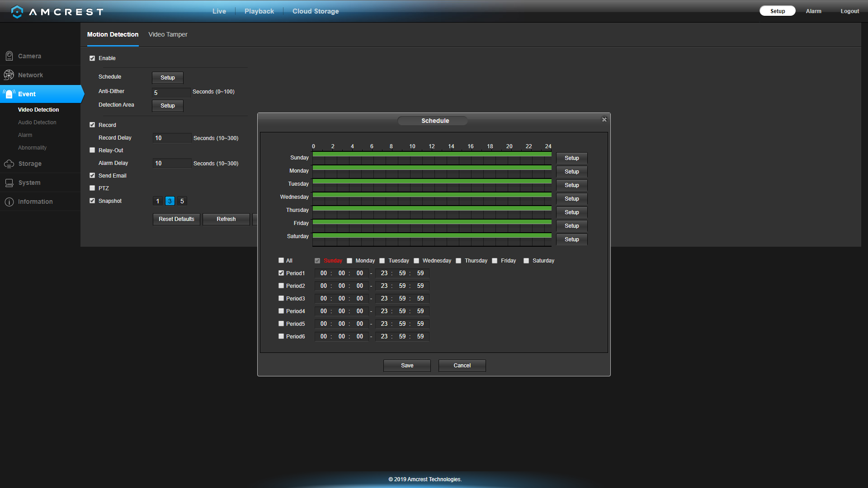
Task: Toggle the Send Email checkbox
Action: [x=92, y=175]
